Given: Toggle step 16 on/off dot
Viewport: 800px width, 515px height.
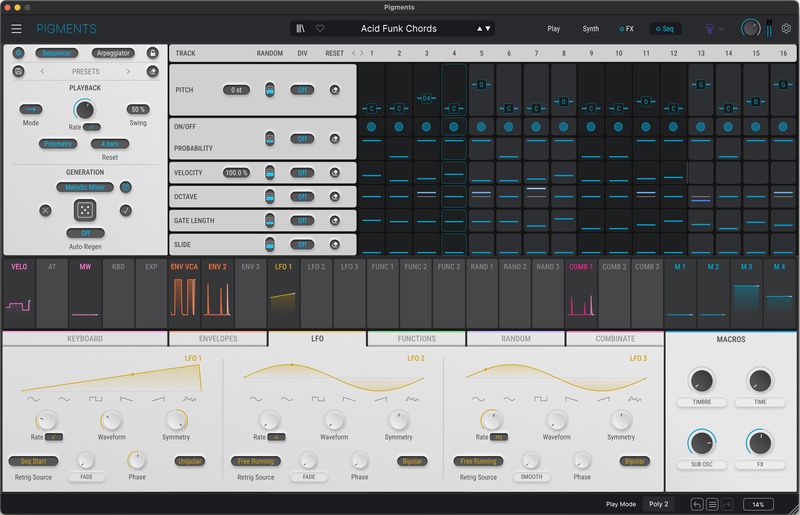Looking at the screenshot, I should pos(783,127).
